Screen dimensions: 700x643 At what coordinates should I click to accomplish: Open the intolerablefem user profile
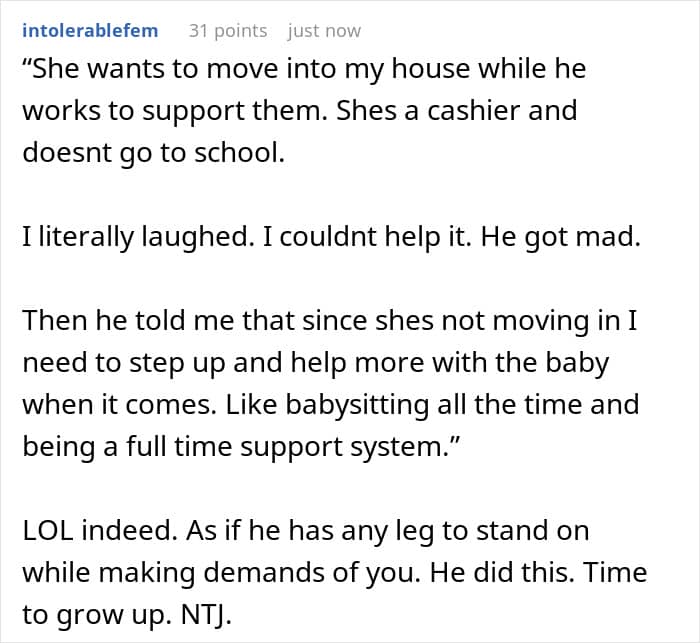90,31
